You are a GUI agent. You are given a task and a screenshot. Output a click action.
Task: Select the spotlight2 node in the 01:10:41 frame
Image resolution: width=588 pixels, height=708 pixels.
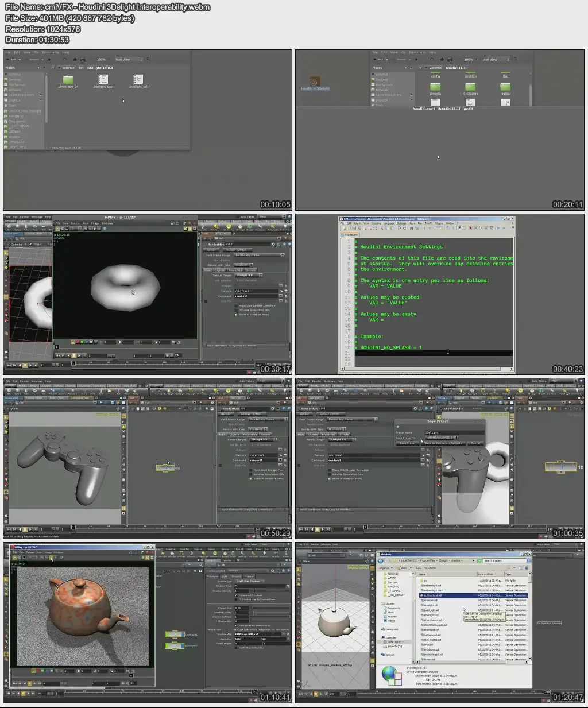tap(174, 646)
